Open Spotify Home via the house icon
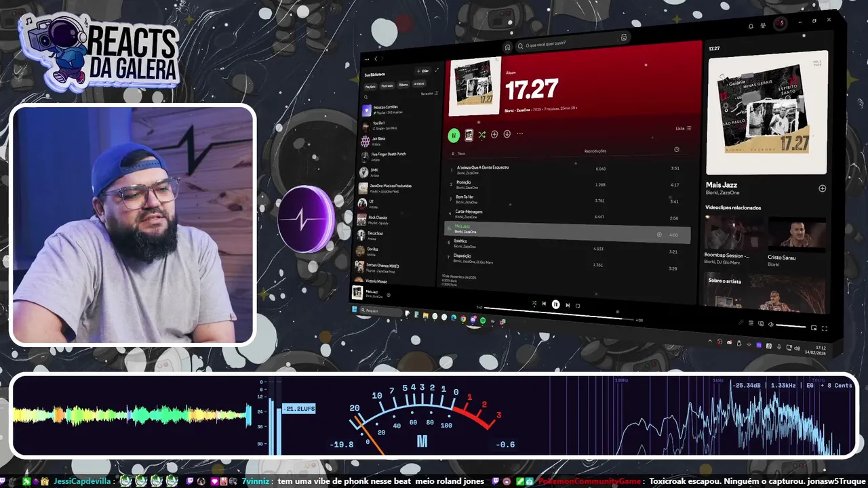 507,47
